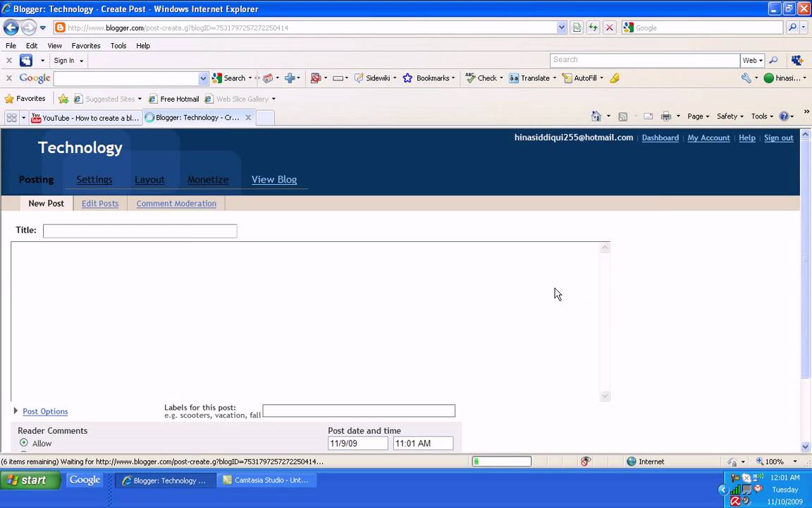Open the File menu
812x508 pixels.
pos(11,46)
